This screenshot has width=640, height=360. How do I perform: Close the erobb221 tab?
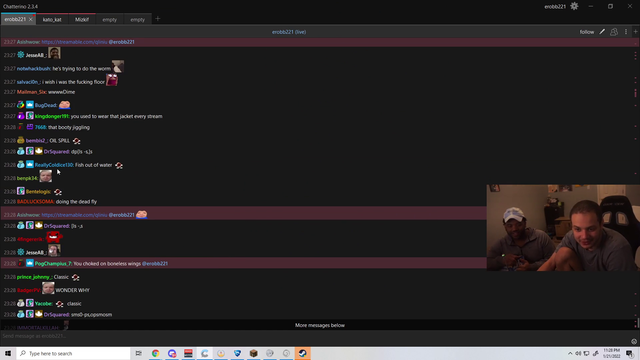pyautogui.click(x=31, y=19)
